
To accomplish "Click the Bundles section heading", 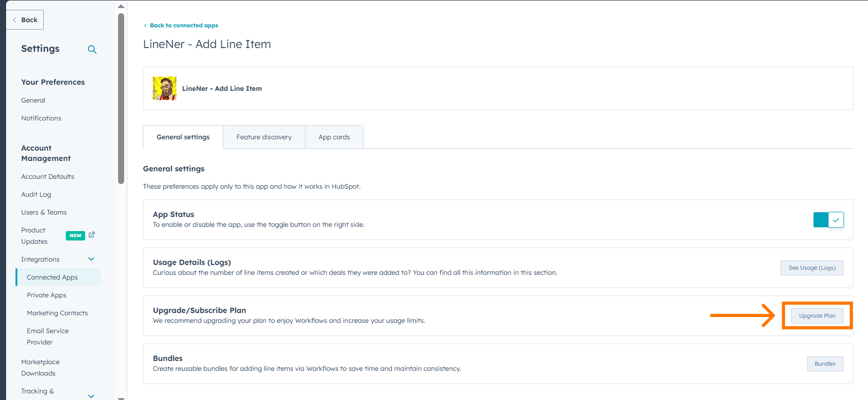I will pyautogui.click(x=167, y=358).
